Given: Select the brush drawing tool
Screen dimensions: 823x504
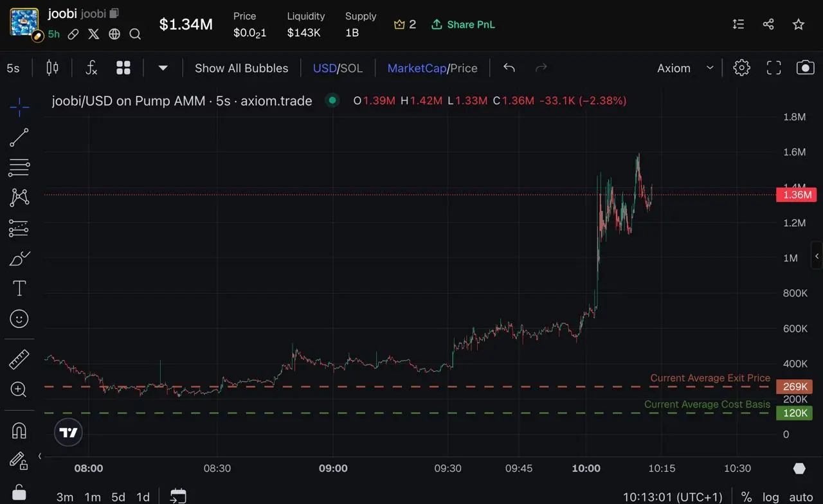Looking at the screenshot, I should tap(19, 258).
